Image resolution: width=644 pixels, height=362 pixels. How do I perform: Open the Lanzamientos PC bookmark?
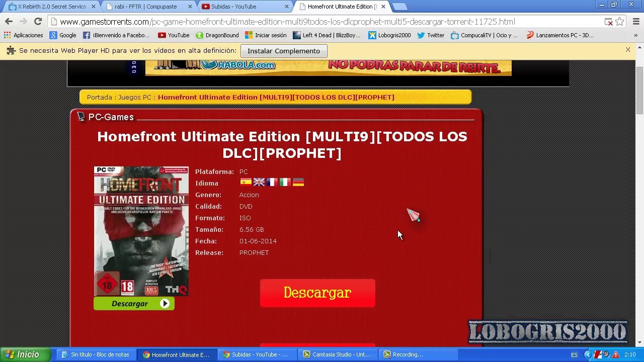coord(560,35)
